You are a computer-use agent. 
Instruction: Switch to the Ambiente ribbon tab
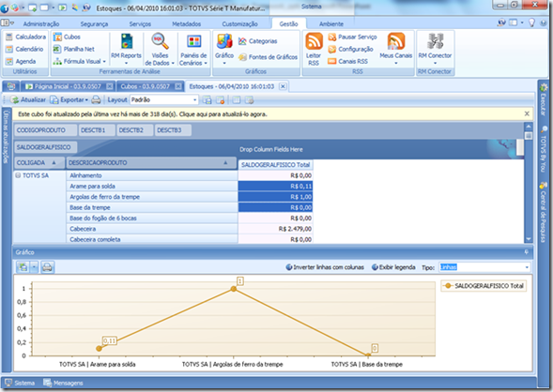point(331,24)
